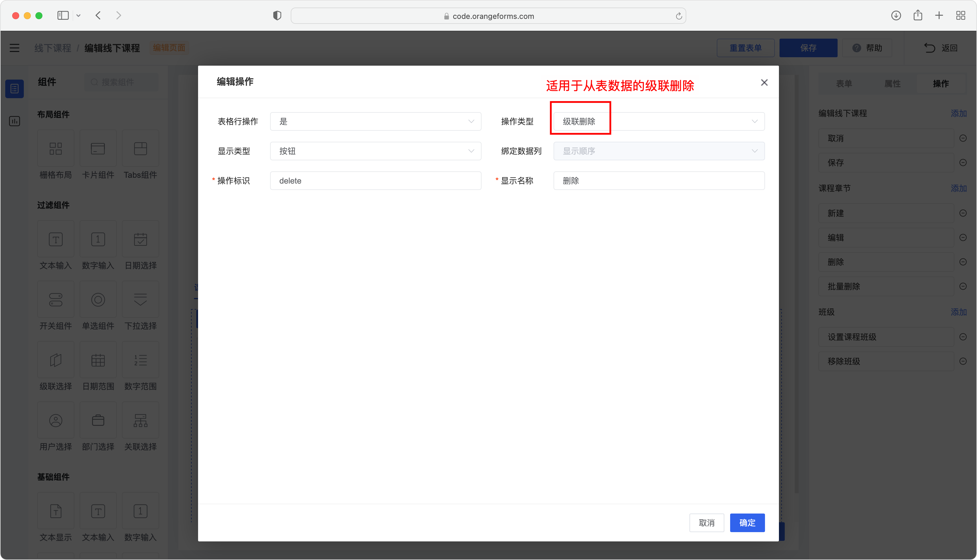Image resolution: width=977 pixels, height=560 pixels.
Task: Remove the 新建 operation with minus icon
Action: pyautogui.click(x=963, y=213)
